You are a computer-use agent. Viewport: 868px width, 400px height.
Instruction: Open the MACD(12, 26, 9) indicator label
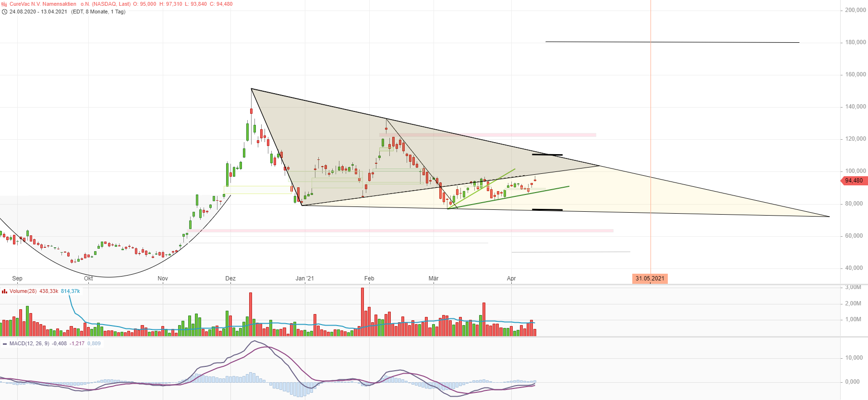point(29,343)
